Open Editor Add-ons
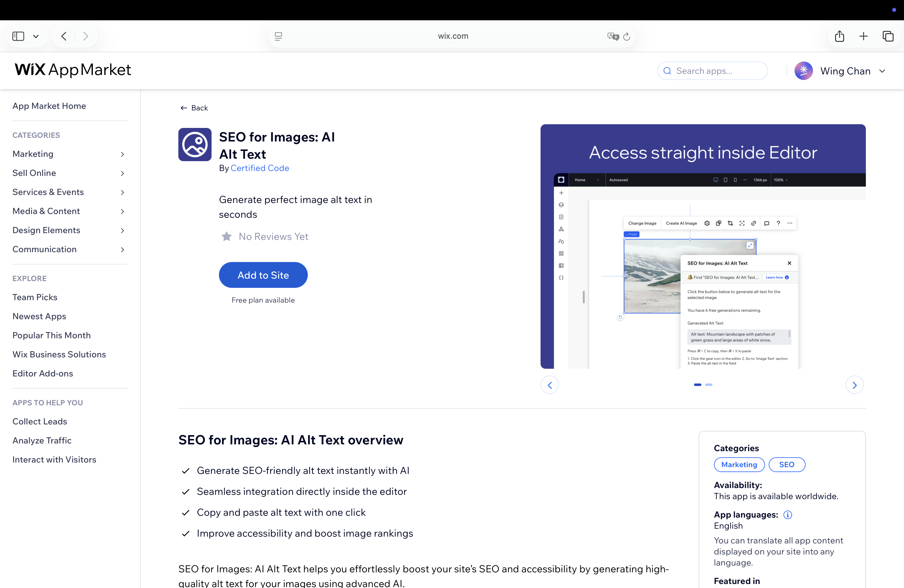 point(42,373)
